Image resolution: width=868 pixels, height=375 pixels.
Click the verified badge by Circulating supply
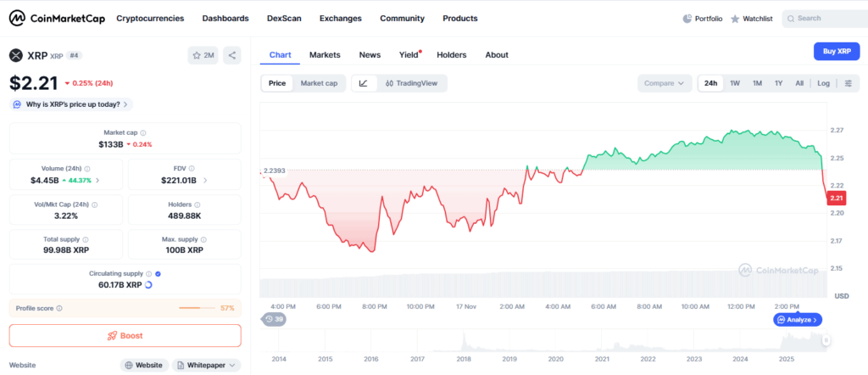[159, 274]
